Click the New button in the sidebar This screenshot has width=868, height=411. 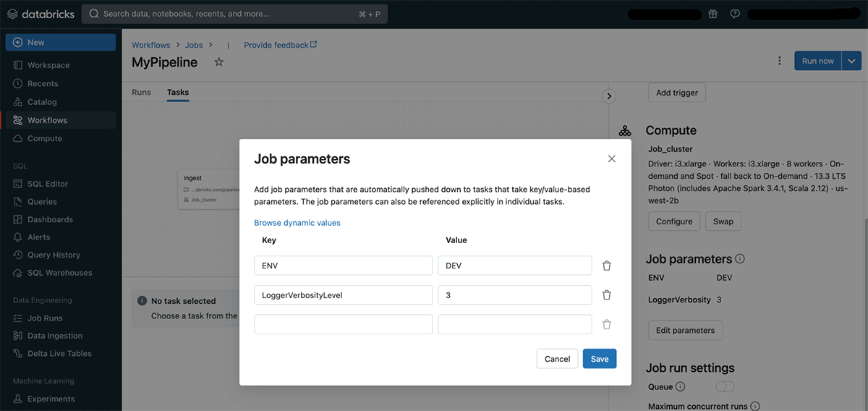[60, 42]
